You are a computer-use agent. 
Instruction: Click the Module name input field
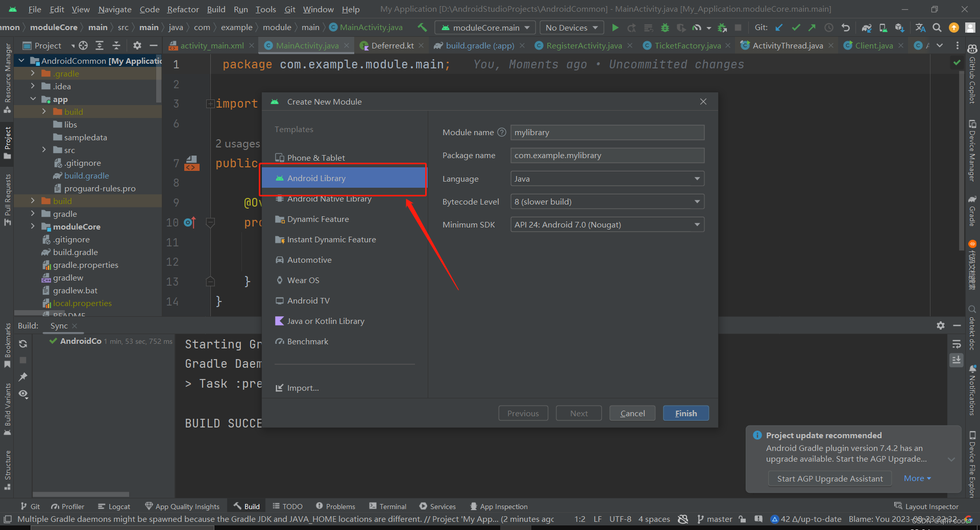tap(607, 132)
